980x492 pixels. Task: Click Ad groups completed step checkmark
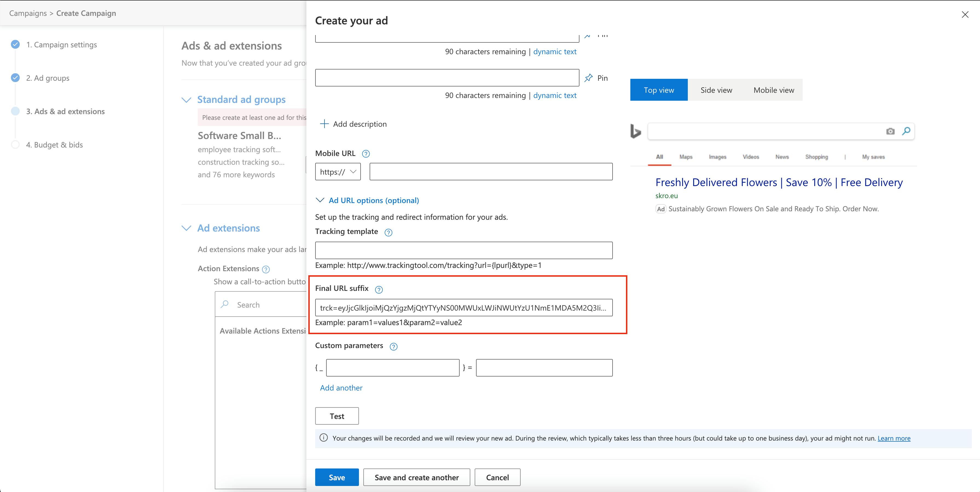[15, 78]
